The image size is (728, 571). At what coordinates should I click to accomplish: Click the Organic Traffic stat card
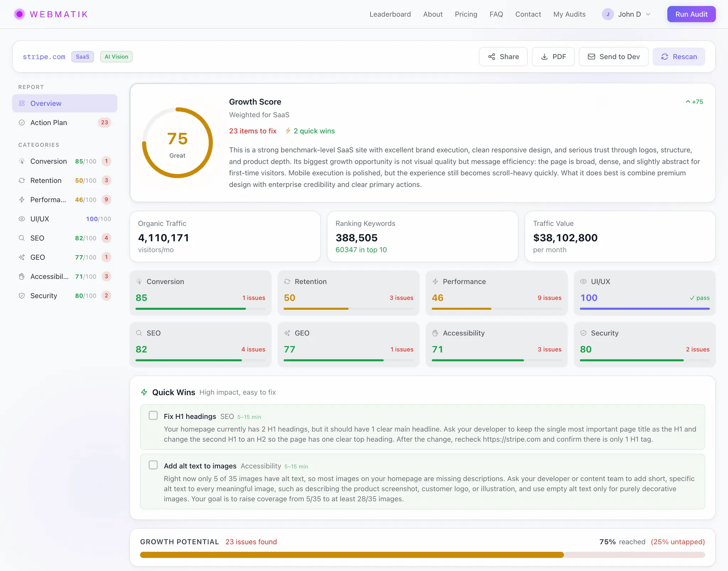pyautogui.click(x=225, y=237)
